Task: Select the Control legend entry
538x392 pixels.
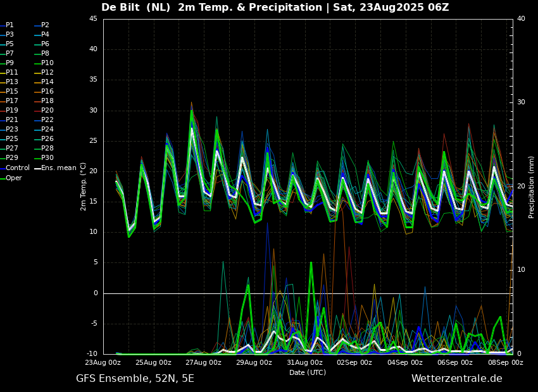Action: coord(17,168)
